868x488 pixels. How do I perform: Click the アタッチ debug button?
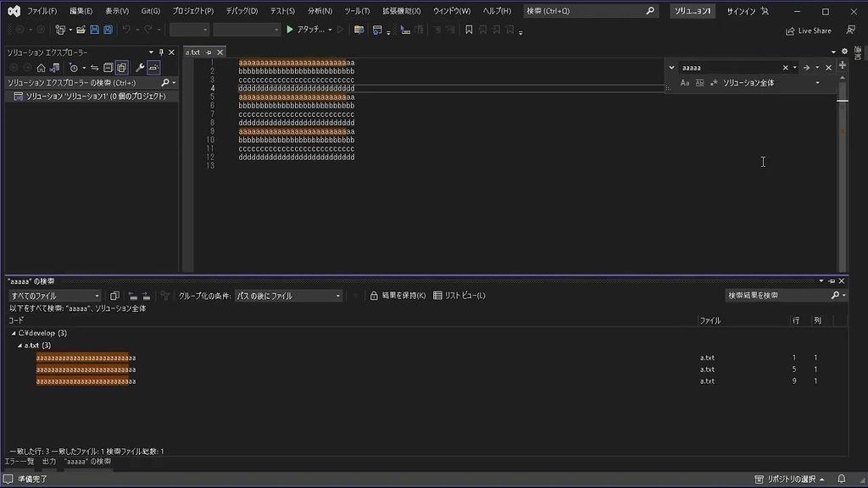pos(307,30)
